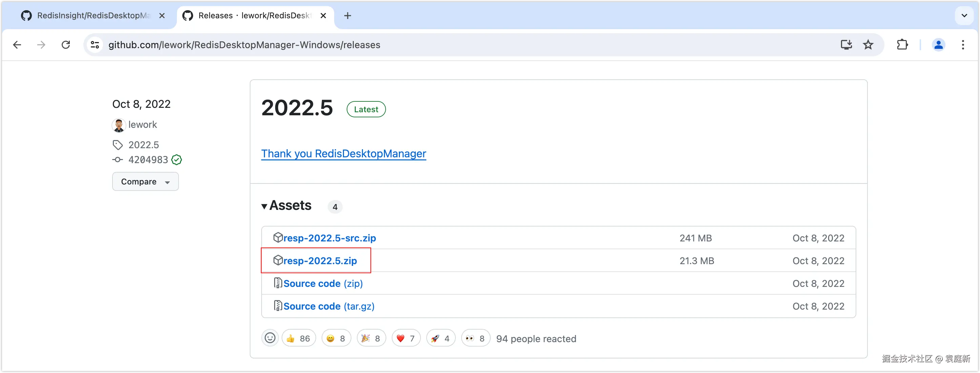The width and height of the screenshot is (980, 373).
Task: Collapse the Assets section triangle
Action: (264, 206)
